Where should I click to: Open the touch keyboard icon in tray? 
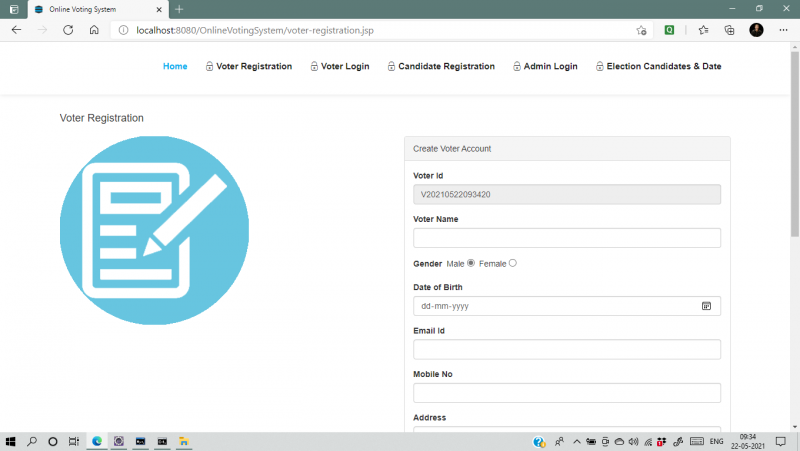coord(697,441)
